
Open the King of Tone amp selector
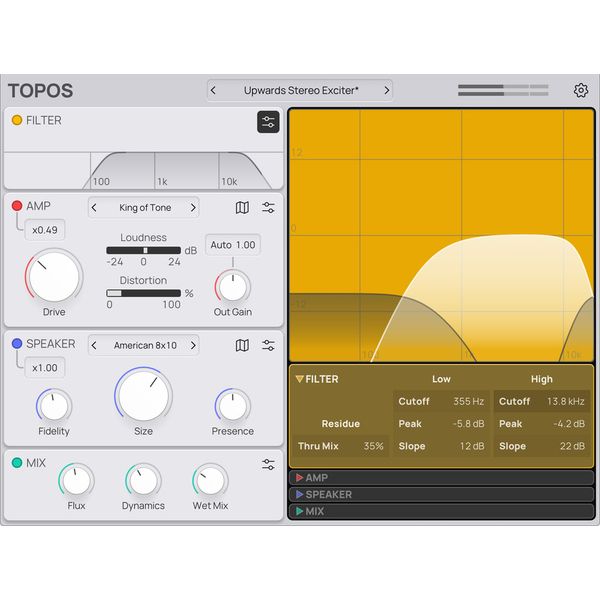tap(145, 208)
